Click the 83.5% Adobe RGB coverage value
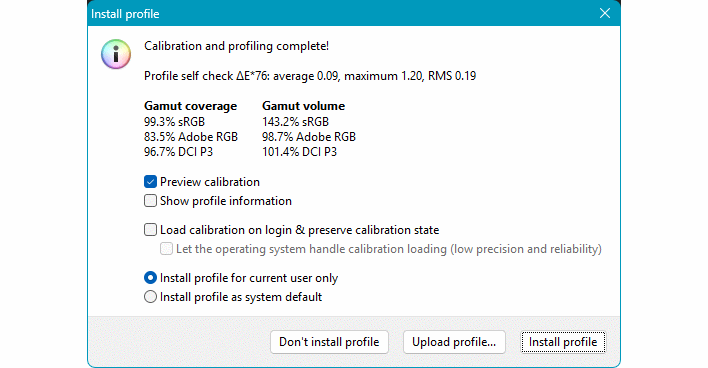 tap(191, 137)
